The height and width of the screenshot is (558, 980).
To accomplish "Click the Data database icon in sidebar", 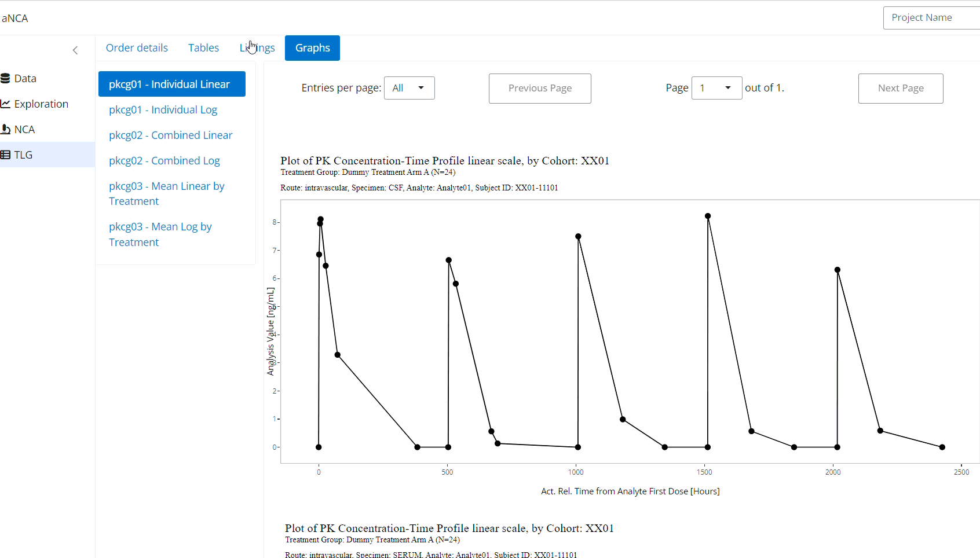I will point(6,79).
